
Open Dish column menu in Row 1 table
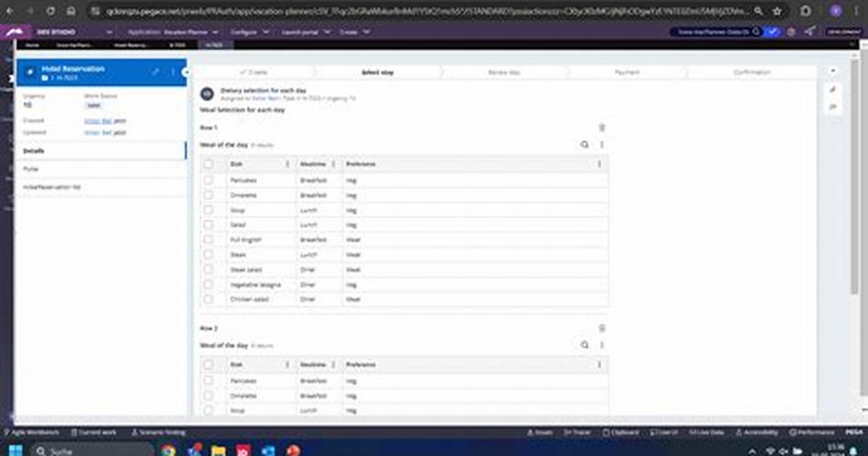coord(287,164)
